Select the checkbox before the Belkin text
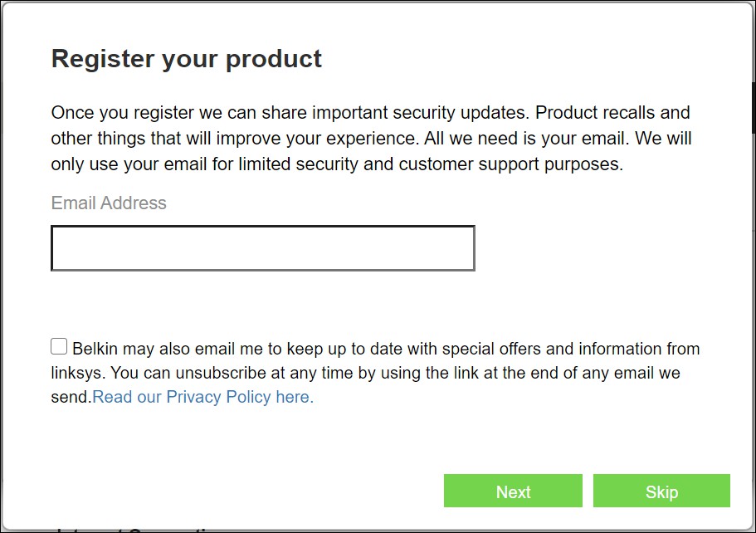 pos(59,347)
